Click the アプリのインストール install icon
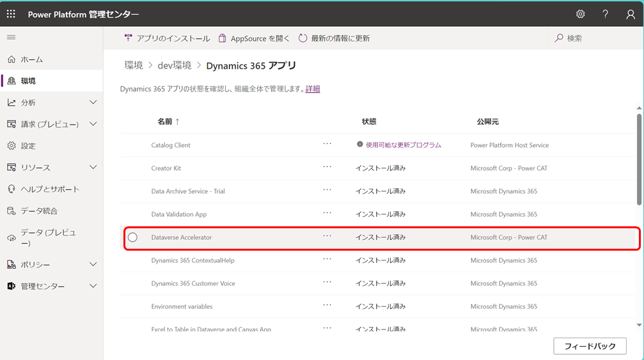Viewport: 644px width, 360px height. click(x=128, y=38)
